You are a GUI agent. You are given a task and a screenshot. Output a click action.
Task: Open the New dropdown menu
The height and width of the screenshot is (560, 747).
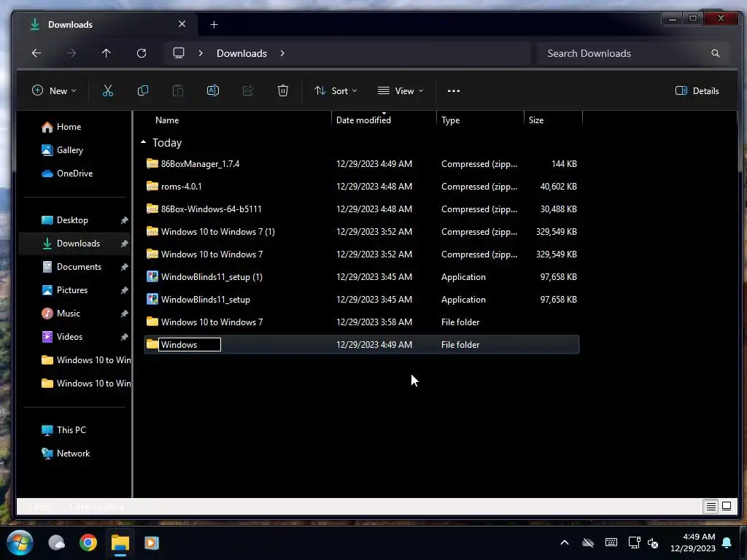coord(54,90)
